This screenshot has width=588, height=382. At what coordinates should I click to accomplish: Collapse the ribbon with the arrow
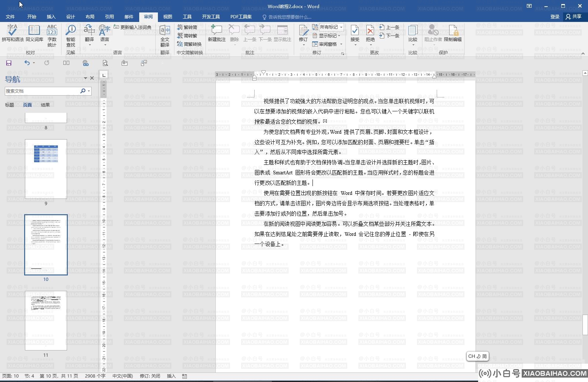pyautogui.click(x=583, y=54)
